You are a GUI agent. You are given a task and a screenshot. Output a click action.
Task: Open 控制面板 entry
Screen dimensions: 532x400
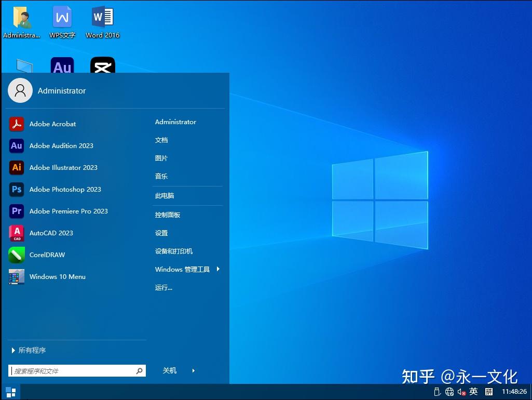pyautogui.click(x=167, y=215)
